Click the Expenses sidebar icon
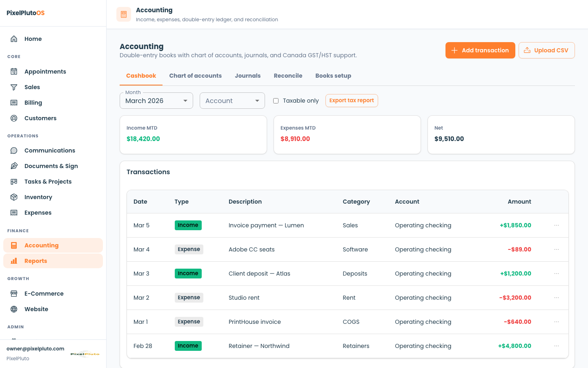This screenshot has width=588, height=368. [x=14, y=213]
